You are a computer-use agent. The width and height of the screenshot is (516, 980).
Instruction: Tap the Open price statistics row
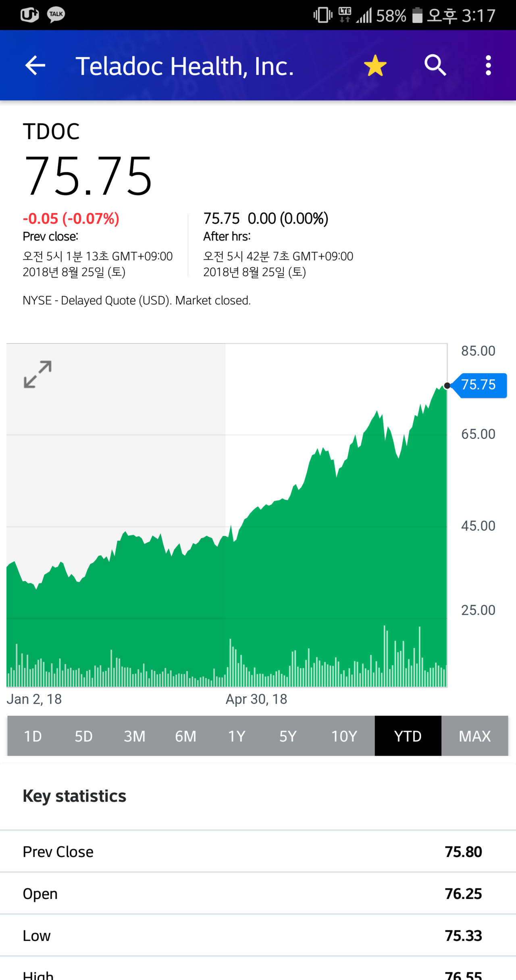click(258, 894)
